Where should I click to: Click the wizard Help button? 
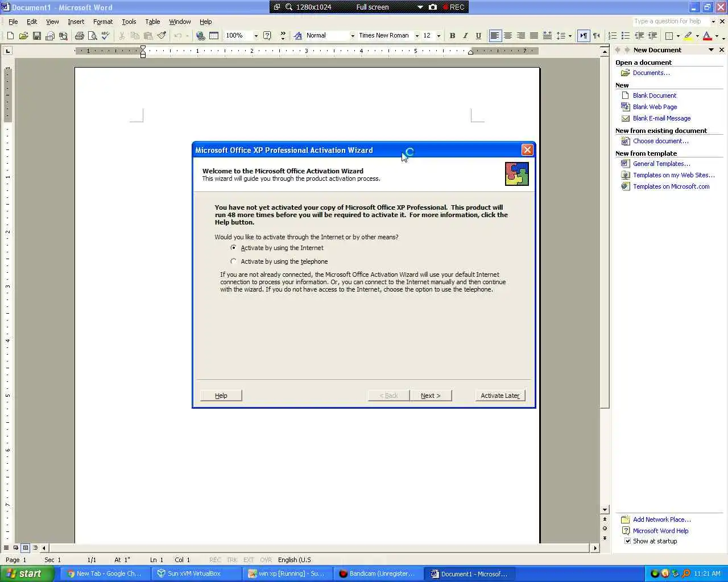click(221, 396)
